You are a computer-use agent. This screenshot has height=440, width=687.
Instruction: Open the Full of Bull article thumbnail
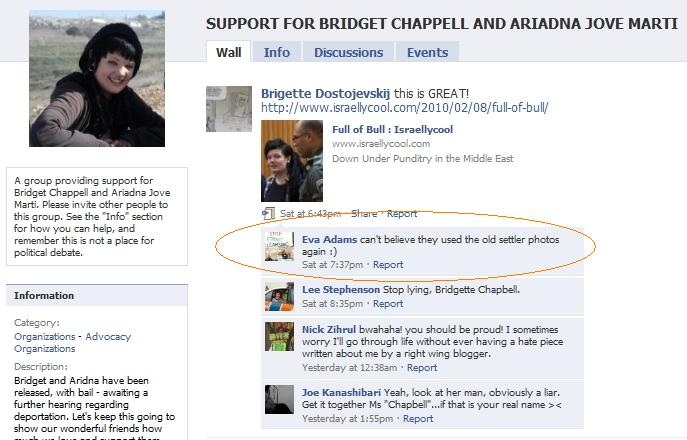point(292,161)
